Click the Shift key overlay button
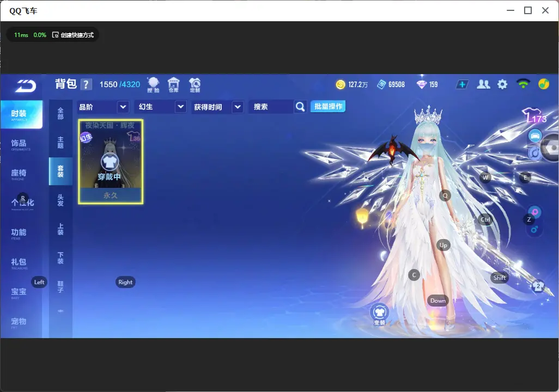The image size is (559, 392). 500,278
